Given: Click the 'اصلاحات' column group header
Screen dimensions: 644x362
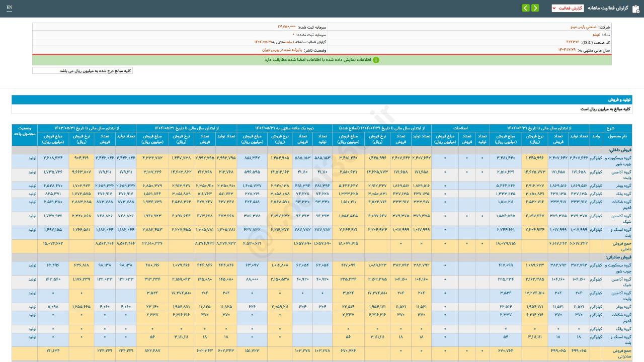Looking at the screenshot, I should coord(460,128).
